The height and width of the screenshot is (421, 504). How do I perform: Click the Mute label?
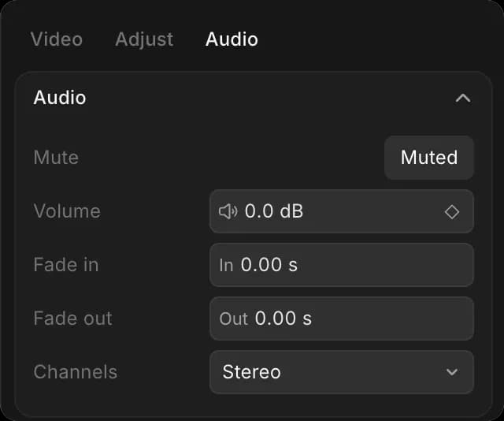pyautogui.click(x=56, y=158)
